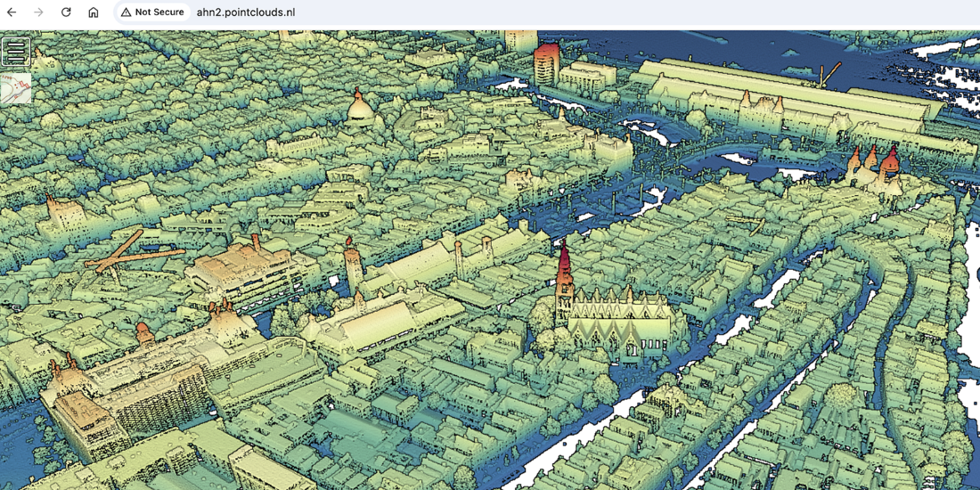Click the twin red towers at right
Image resolution: width=980 pixels, height=490 pixels.
(875, 164)
